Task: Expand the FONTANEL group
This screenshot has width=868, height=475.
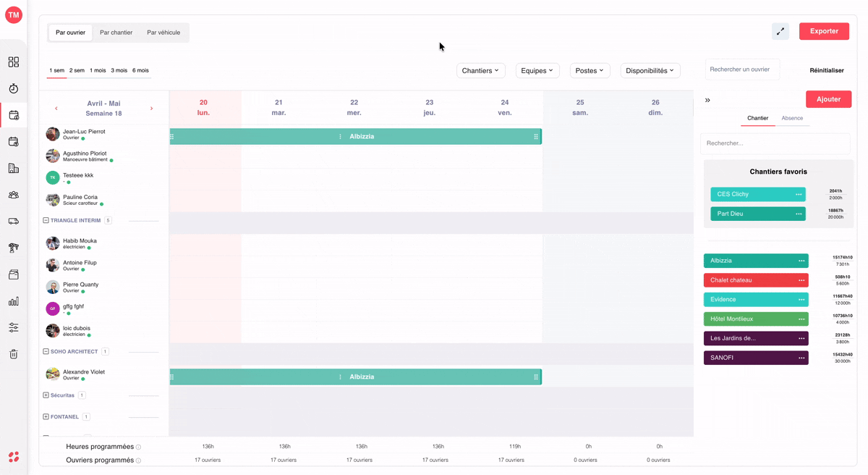Action: coord(46,417)
